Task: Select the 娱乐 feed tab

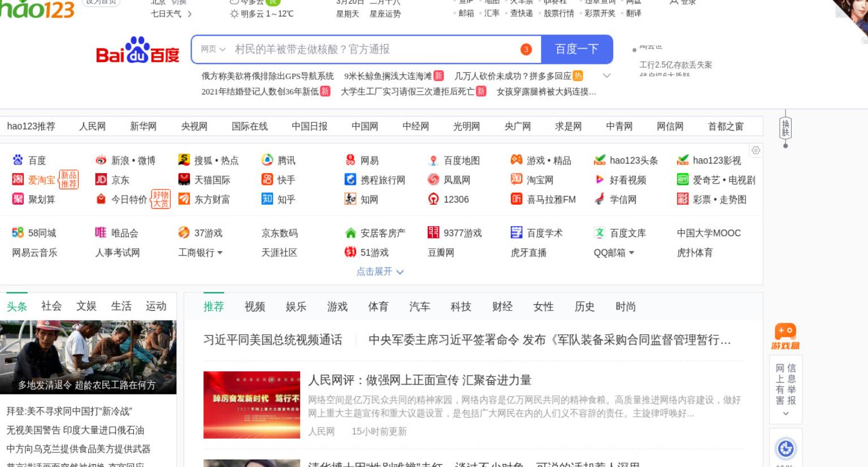Action: click(296, 306)
